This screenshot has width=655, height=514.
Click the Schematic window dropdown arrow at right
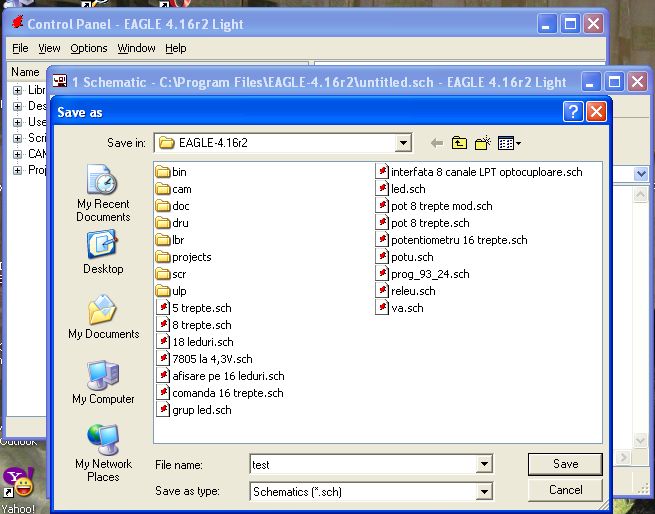(641, 173)
